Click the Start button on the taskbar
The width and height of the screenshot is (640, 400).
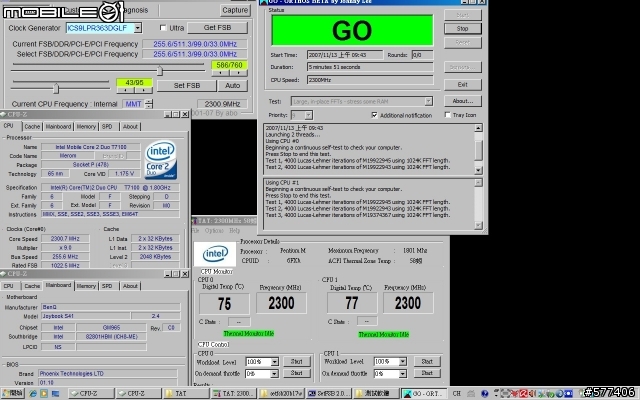(12, 393)
